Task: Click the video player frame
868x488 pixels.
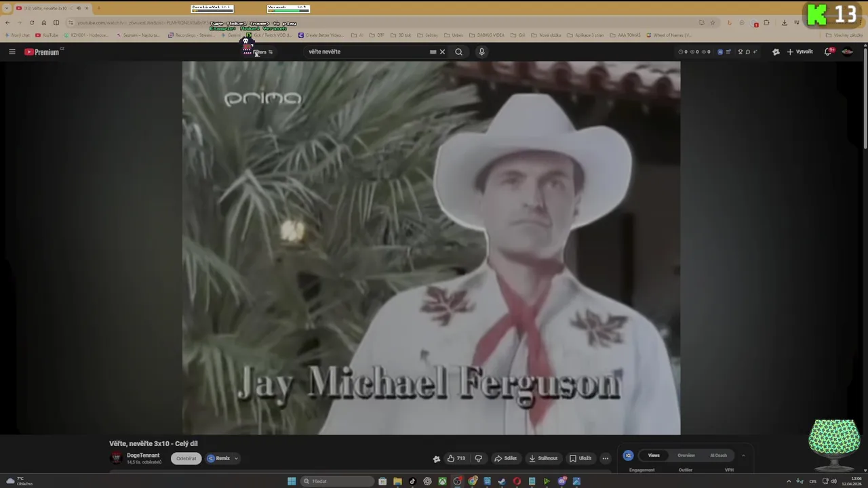Action: pyautogui.click(x=431, y=248)
